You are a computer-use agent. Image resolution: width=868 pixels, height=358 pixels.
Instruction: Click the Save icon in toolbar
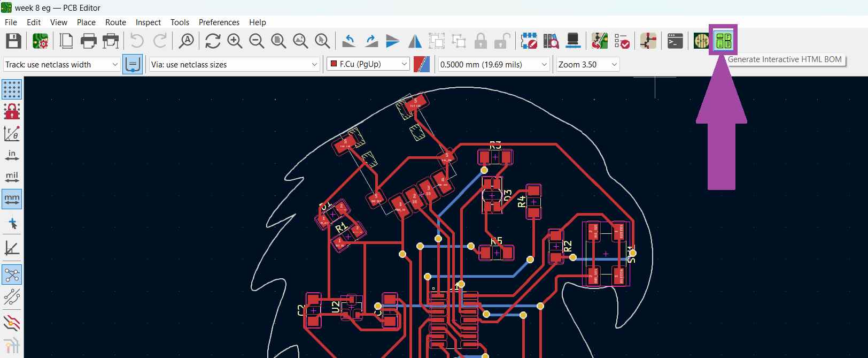pos(13,41)
